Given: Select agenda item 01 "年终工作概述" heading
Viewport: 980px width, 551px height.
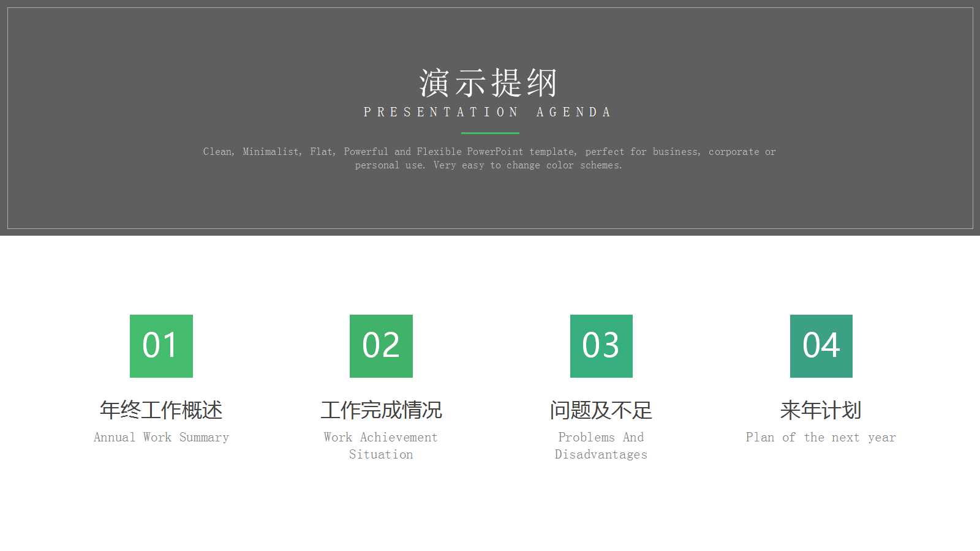Looking at the screenshot, I should [162, 411].
